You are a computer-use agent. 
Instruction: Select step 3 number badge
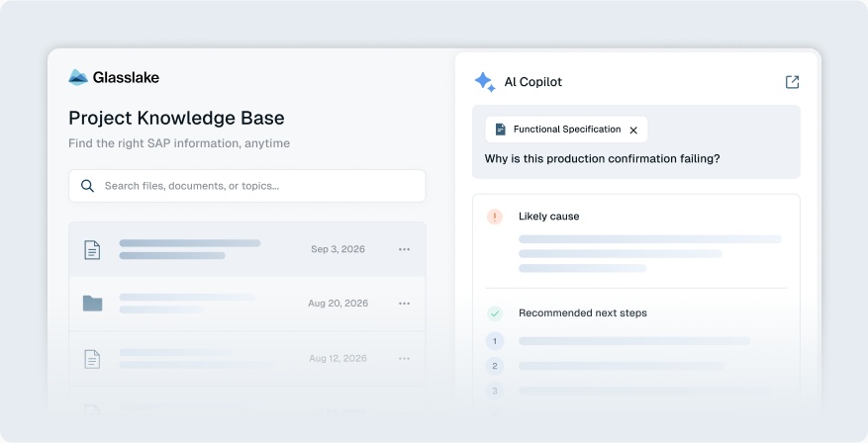[494, 391]
